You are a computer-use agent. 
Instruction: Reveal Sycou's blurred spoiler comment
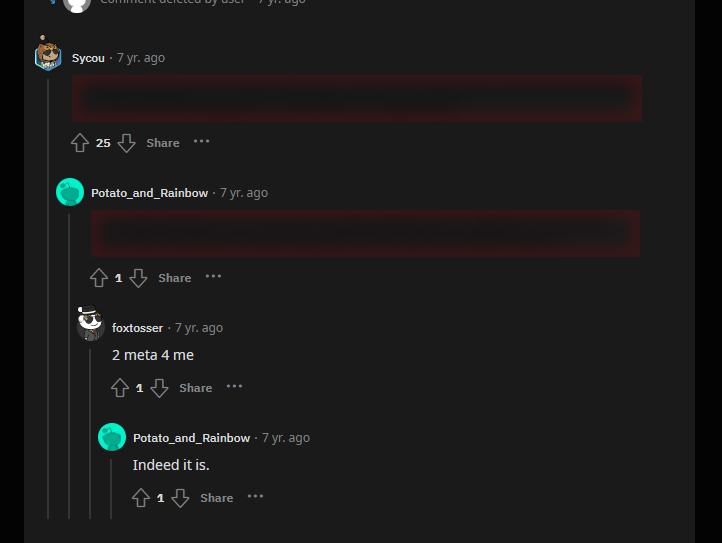click(357, 99)
